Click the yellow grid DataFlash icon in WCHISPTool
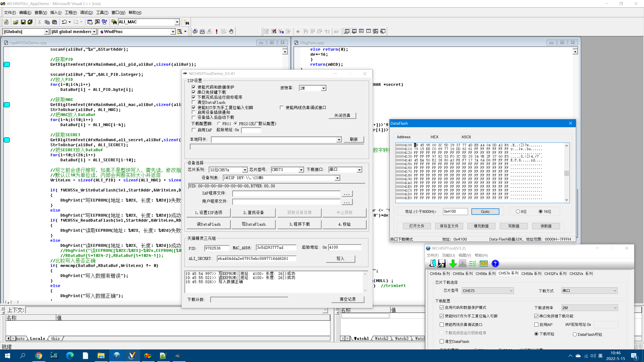This screenshot has height=362, width=644. point(484,263)
